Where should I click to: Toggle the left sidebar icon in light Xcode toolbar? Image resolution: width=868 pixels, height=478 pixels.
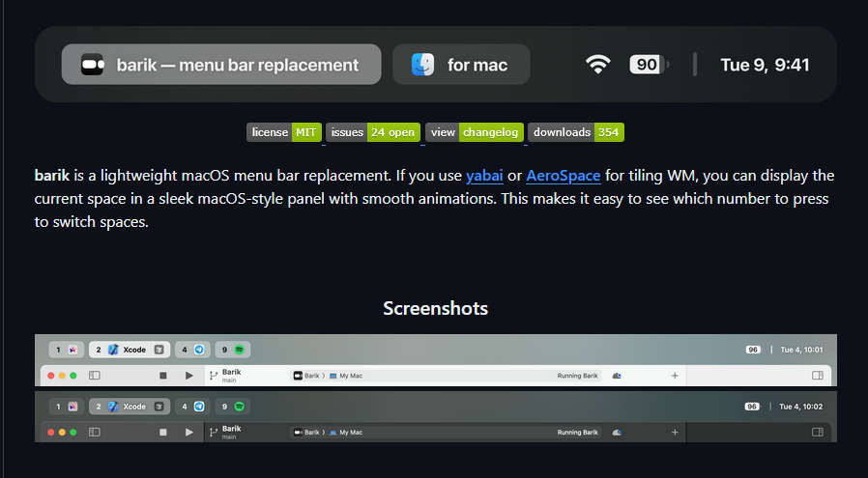[x=95, y=376]
